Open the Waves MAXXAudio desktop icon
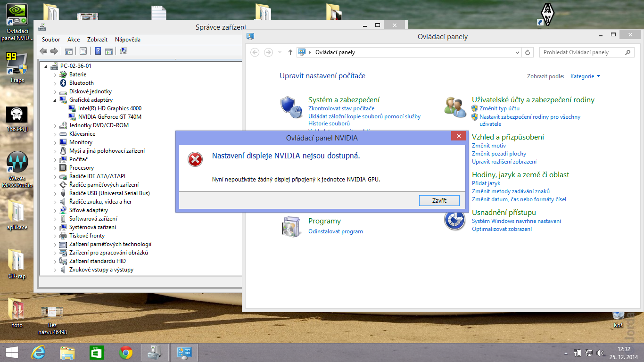This screenshot has width=644, height=362. [17, 170]
